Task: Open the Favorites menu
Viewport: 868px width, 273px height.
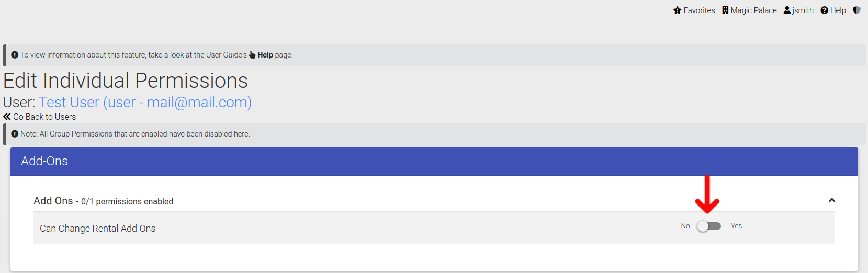Action: (x=694, y=10)
